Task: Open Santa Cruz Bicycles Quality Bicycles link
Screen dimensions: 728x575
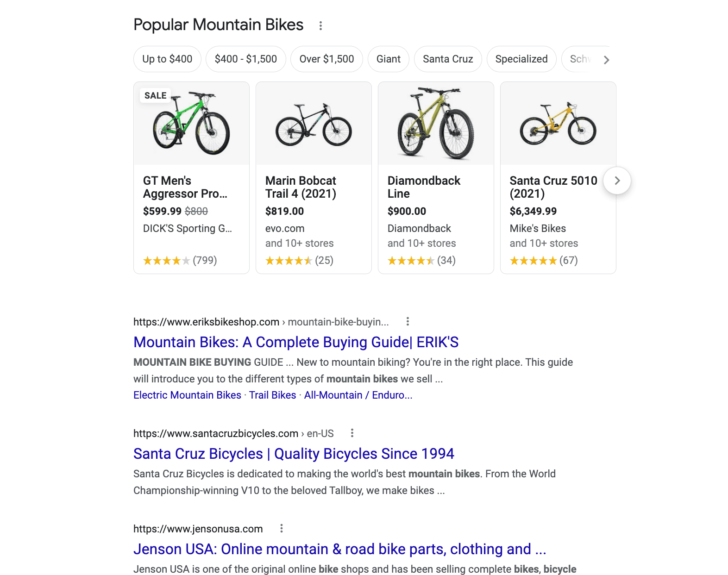Action: (294, 454)
